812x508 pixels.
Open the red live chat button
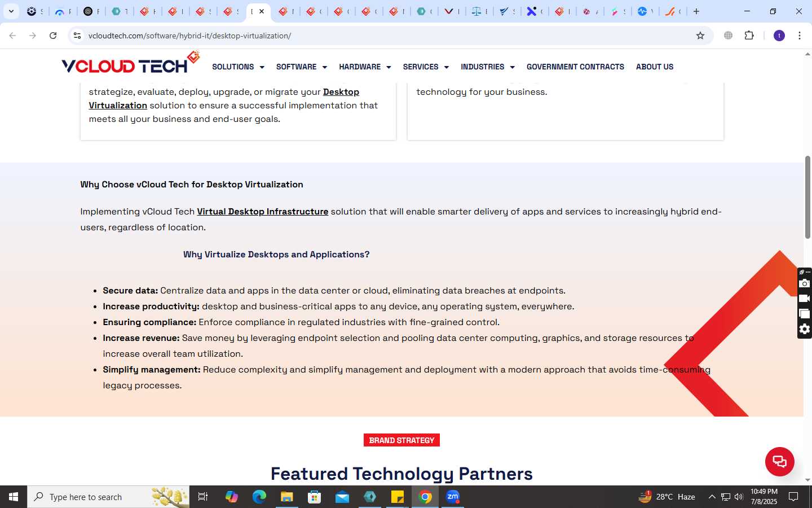pos(780,461)
